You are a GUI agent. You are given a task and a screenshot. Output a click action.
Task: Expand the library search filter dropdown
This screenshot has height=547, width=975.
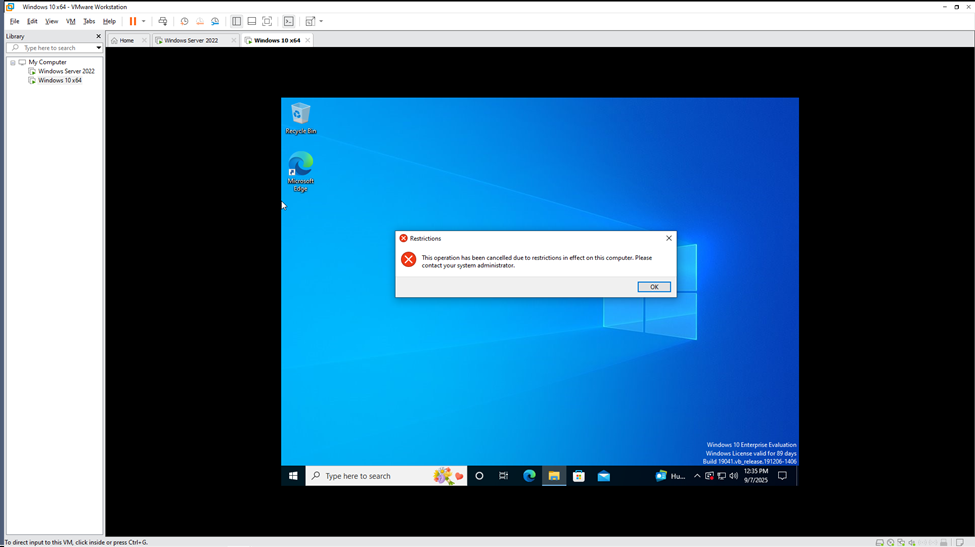point(98,48)
